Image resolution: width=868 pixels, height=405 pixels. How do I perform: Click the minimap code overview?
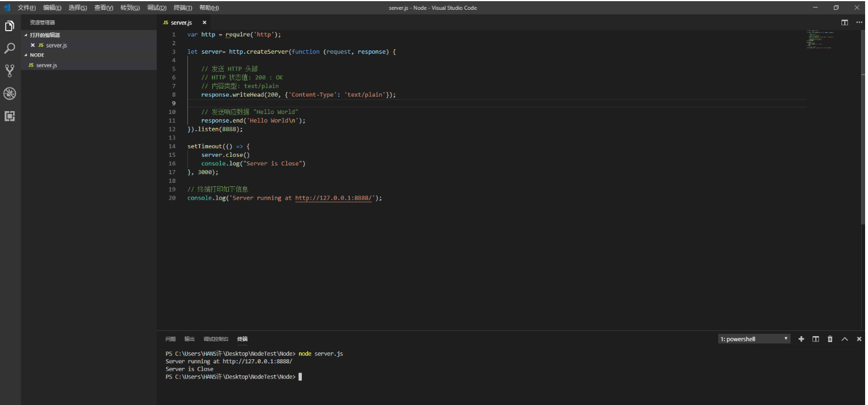coord(820,39)
